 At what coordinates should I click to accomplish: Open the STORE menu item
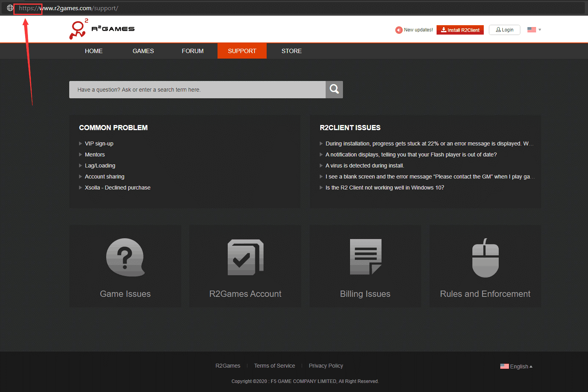pos(291,51)
